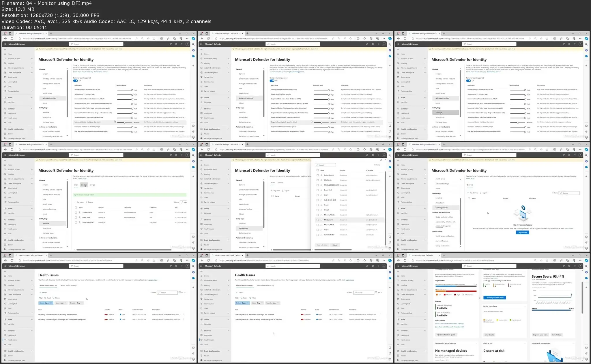
Task: Click Search box beside 0 items in Exchange server frame
Action: 569,193
